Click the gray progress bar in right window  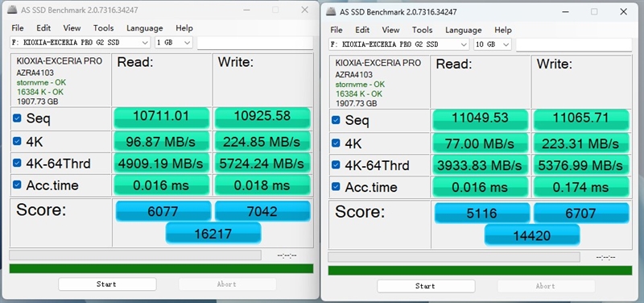[x=454, y=257]
